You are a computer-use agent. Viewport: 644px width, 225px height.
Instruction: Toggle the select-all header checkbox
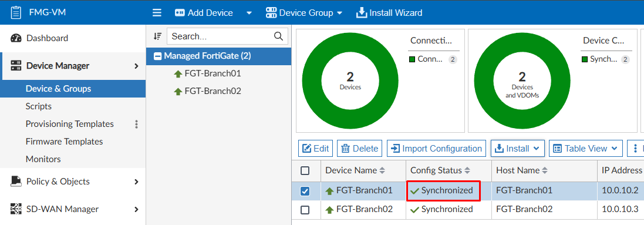305,171
